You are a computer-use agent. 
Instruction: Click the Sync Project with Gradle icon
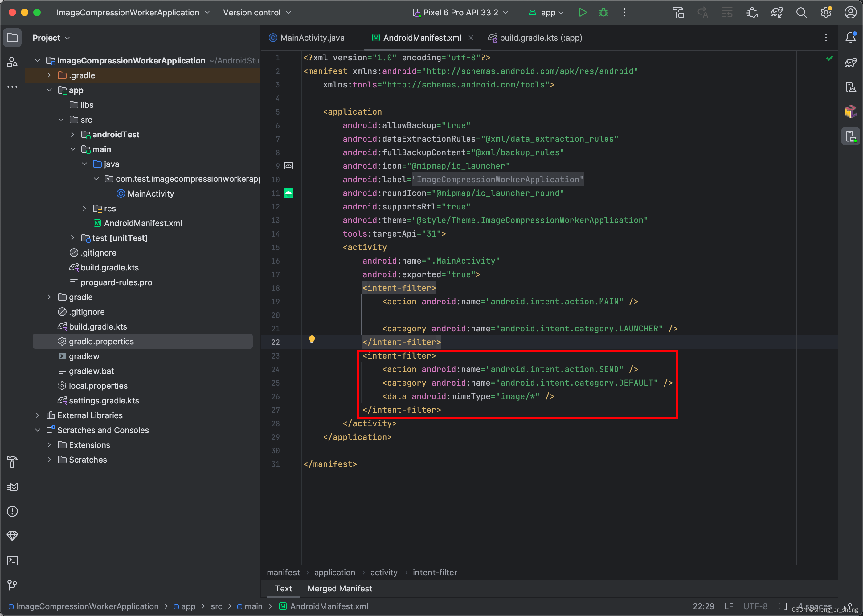coord(776,13)
